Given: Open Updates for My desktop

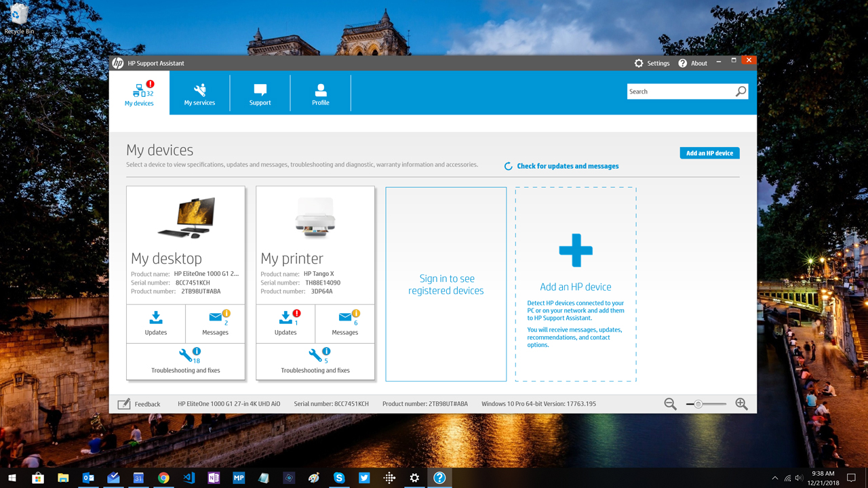Looking at the screenshot, I should (x=156, y=323).
